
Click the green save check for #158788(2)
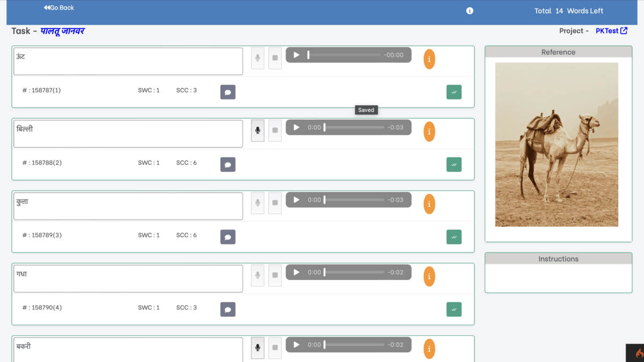pyautogui.click(x=454, y=165)
